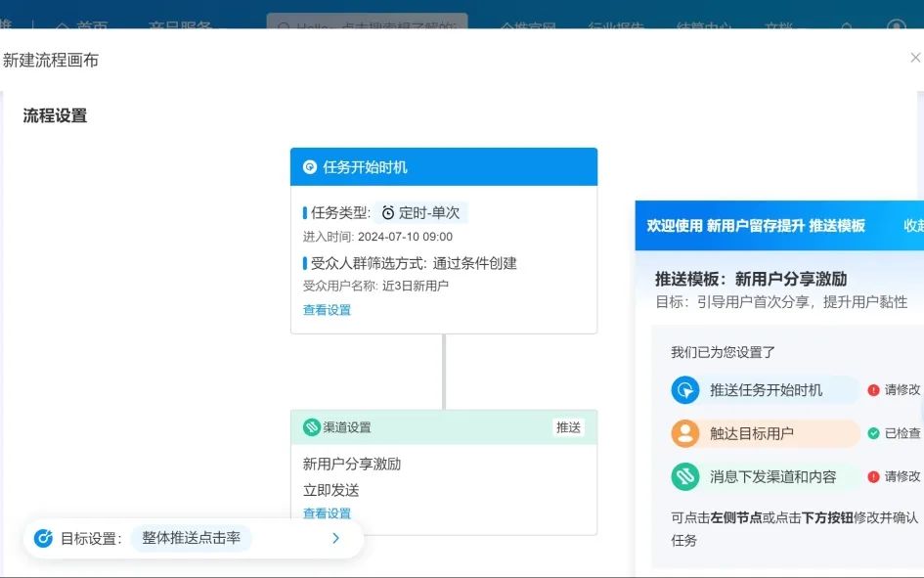This screenshot has height=578, width=924.
Task: Click the 消息下发渠道和内容 channel icon
Action: [x=686, y=477]
